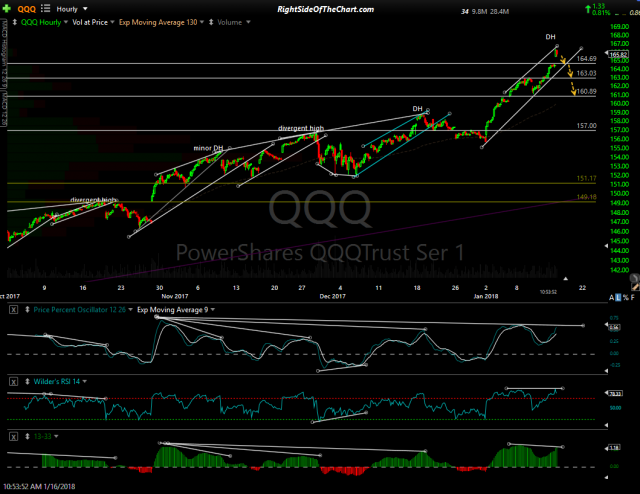Toggle the F fit-scale button
This screenshot has width=640, height=494.
[x=633, y=298]
